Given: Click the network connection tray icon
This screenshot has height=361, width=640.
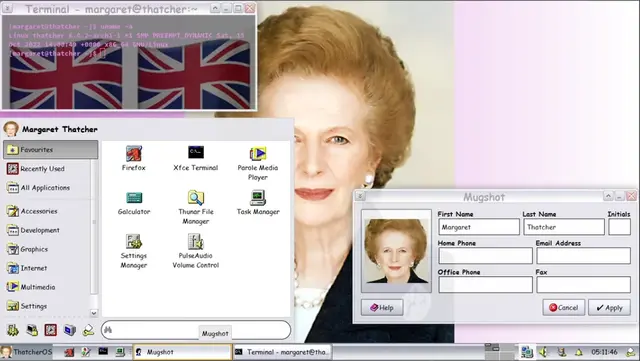Looking at the screenshot, I should [527, 352].
